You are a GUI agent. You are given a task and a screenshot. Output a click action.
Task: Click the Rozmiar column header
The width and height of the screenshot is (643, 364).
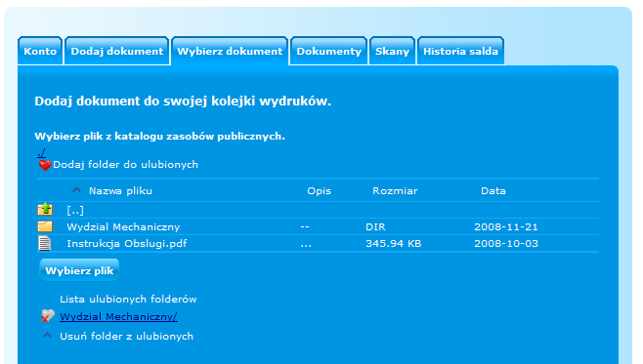tap(395, 191)
